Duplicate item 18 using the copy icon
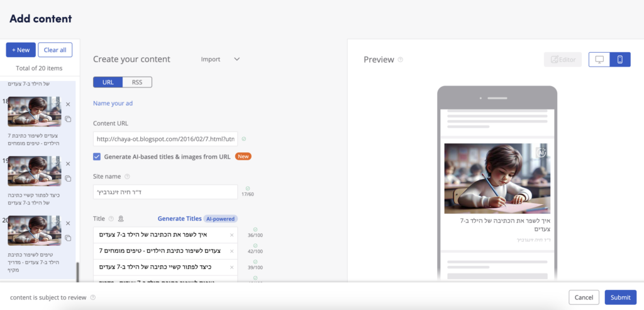The image size is (644, 310). click(x=68, y=119)
